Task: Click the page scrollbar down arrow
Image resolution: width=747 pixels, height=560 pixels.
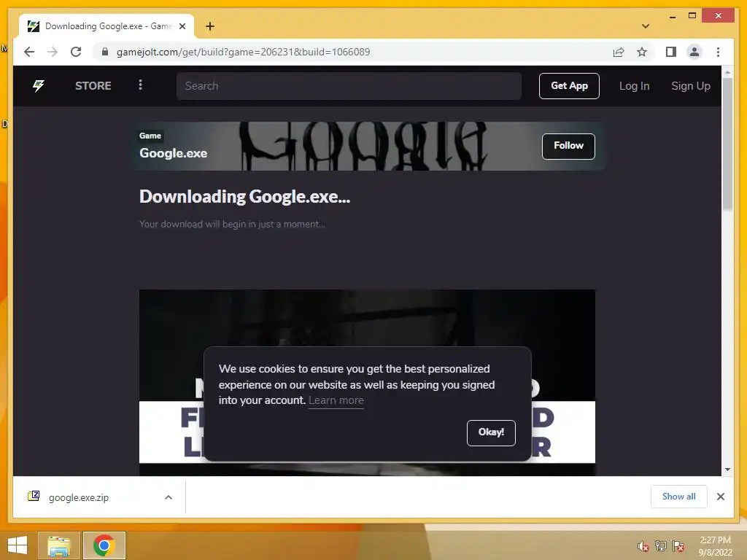Action: 727,470
